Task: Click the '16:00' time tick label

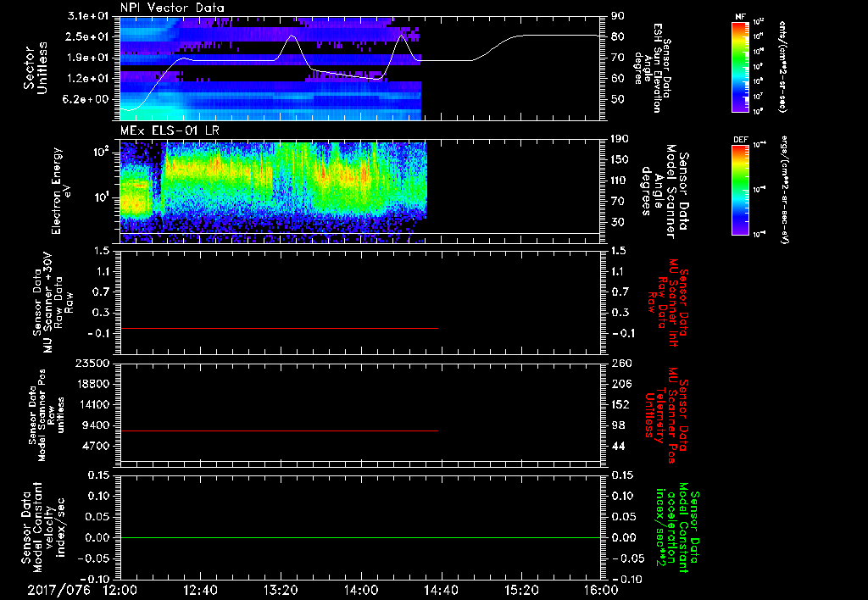Action: pos(601,591)
